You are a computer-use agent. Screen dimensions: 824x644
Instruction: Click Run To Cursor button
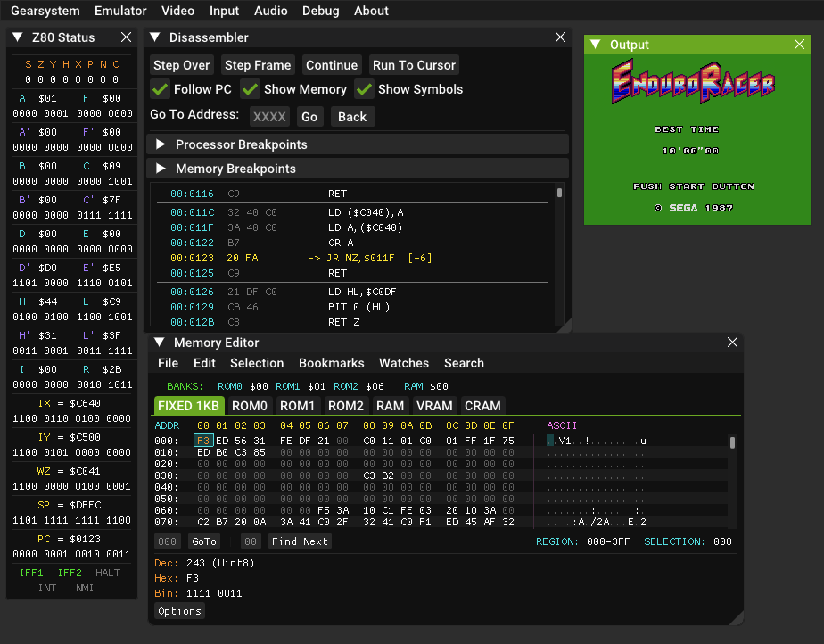point(414,65)
